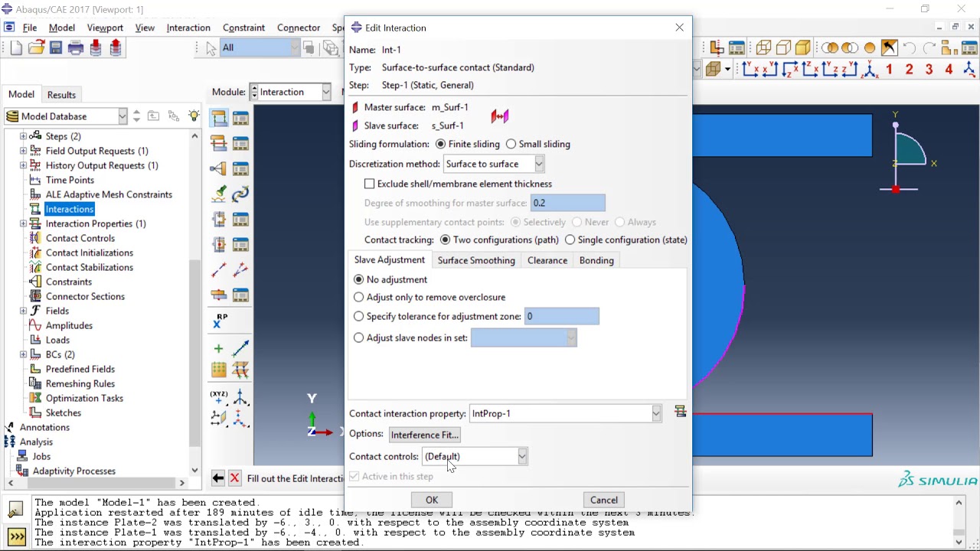Cancel the Edit Interaction dialog
The width and height of the screenshot is (980, 551).
pyautogui.click(x=604, y=500)
